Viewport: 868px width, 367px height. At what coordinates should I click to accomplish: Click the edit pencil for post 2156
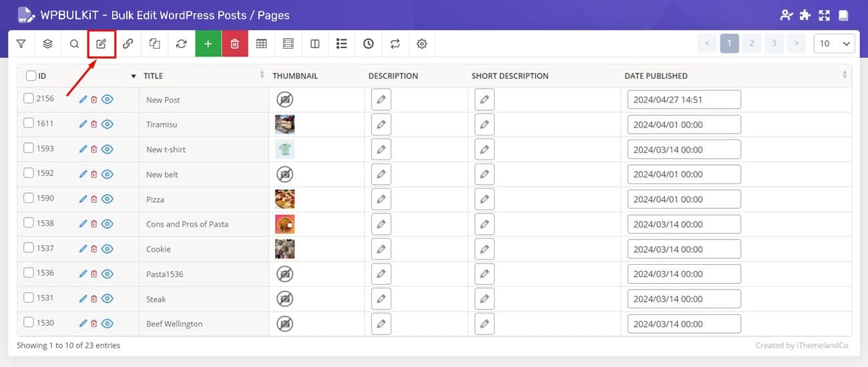coord(83,99)
